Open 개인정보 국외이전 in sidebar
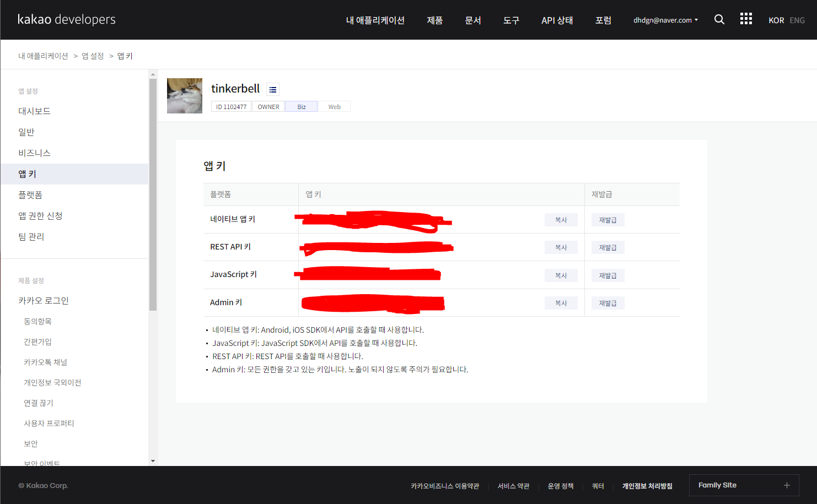Image resolution: width=817 pixels, height=504 pixels. click(x=52, y=382)
